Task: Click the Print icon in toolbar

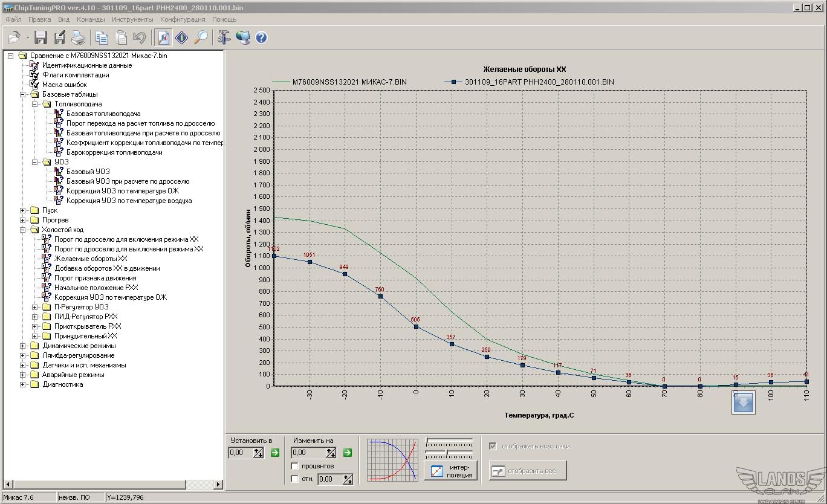Action: (x=79, y=37)
